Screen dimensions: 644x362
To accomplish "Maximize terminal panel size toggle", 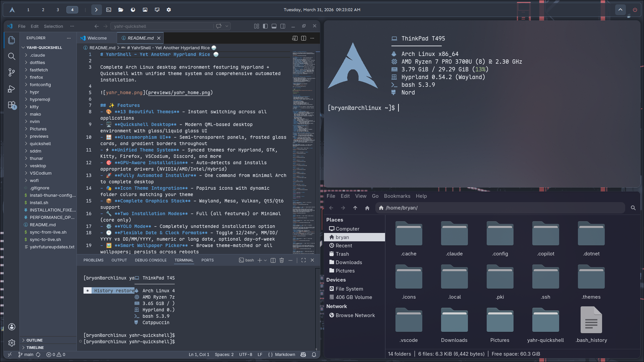I will coord(304,260).
